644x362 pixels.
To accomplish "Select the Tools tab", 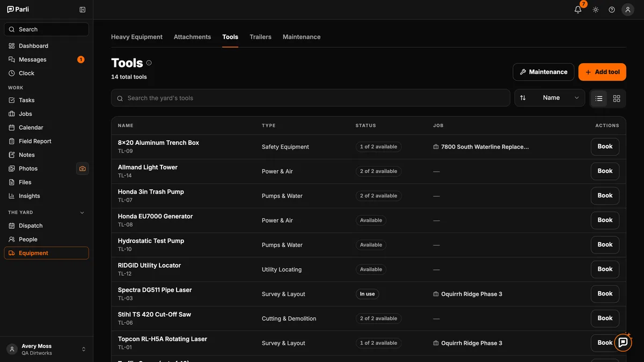I will coord(230,37).
